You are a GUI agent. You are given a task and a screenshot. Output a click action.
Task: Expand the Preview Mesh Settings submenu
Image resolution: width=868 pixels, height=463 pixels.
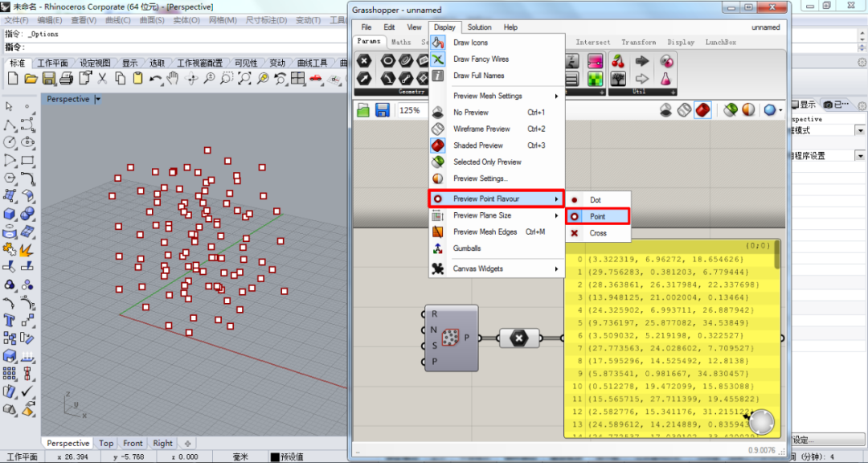click(497, 96)
